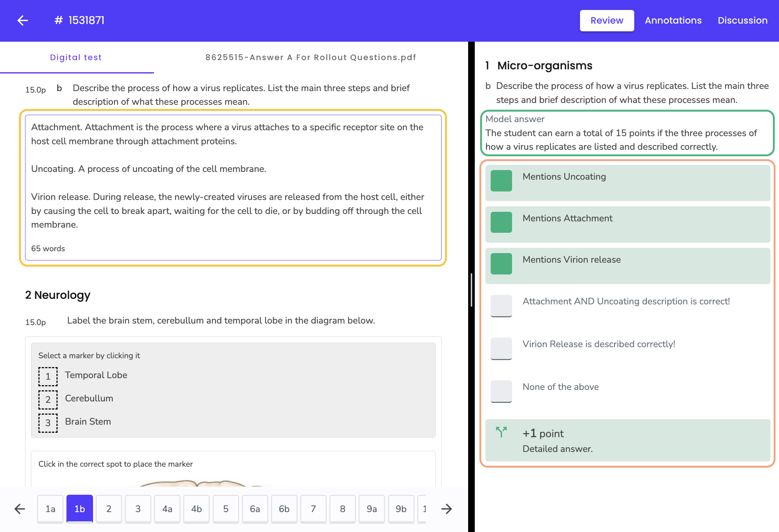The height and width of the screenshot is (532, 779).
Task: Click the '1 Micro-organisms' heading
Action: pyautogui.click(x=539, y=66)
